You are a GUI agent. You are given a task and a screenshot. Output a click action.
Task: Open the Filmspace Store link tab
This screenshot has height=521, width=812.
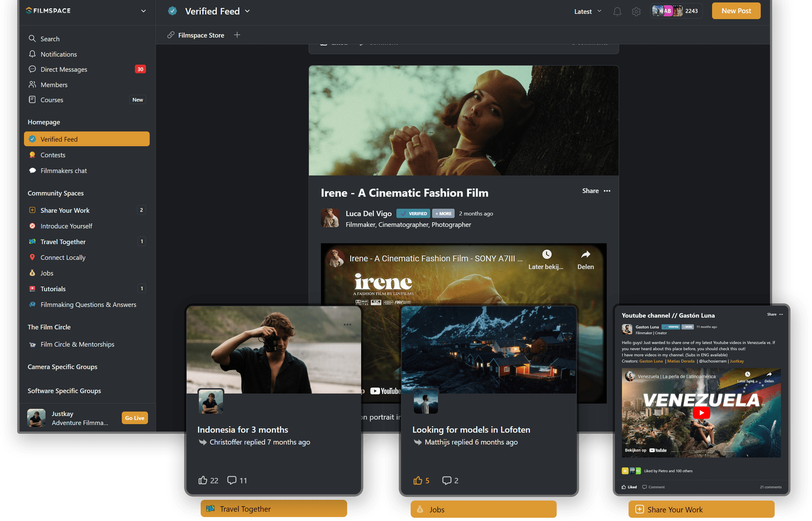point(196,35)
